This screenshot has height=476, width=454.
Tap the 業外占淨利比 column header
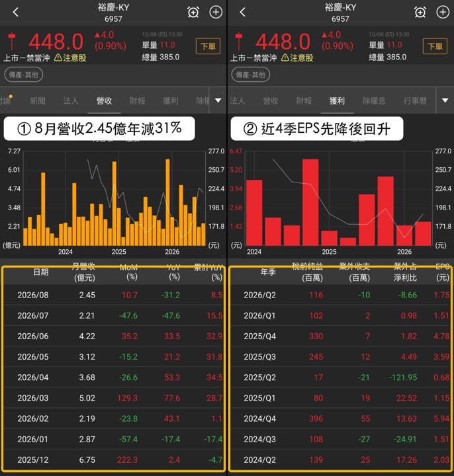pyautogui.click(x=406, y=272)
